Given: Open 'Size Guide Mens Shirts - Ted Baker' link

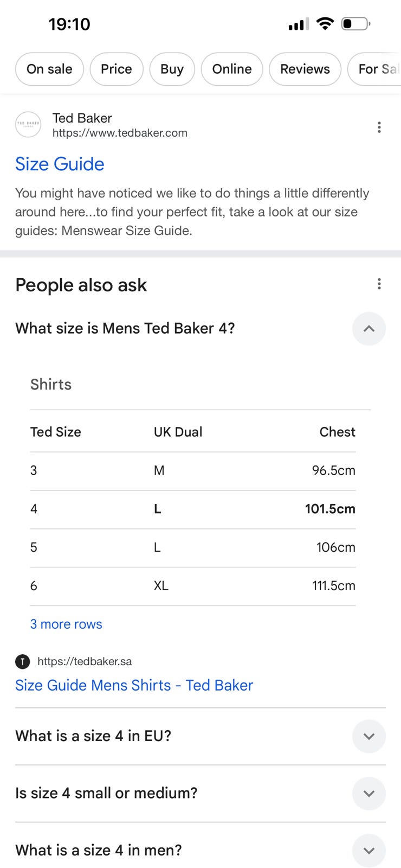Looking at the screenshot, I should click(134, 685).
